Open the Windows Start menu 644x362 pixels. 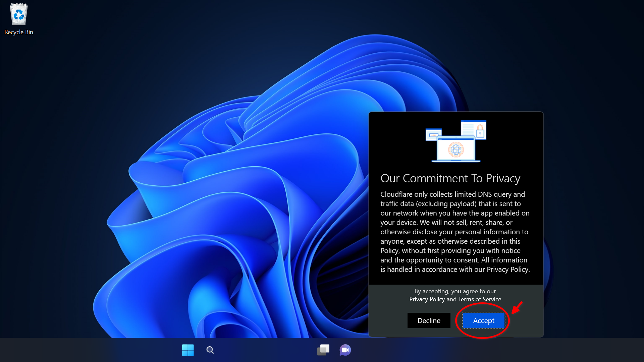(188, 350)
